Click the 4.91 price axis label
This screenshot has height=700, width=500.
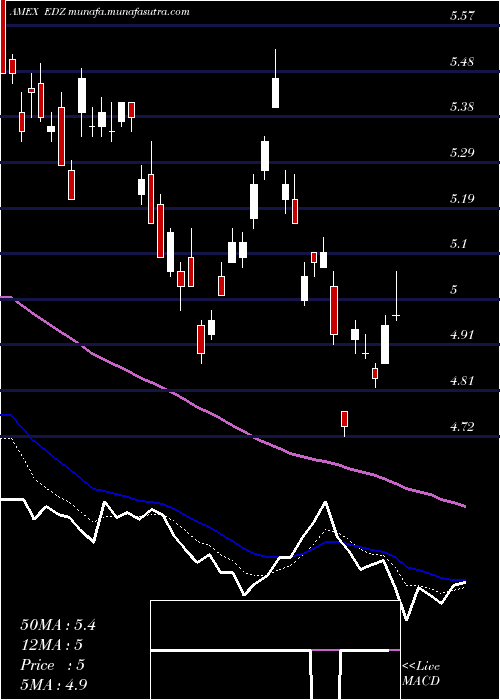pos(462,335)
